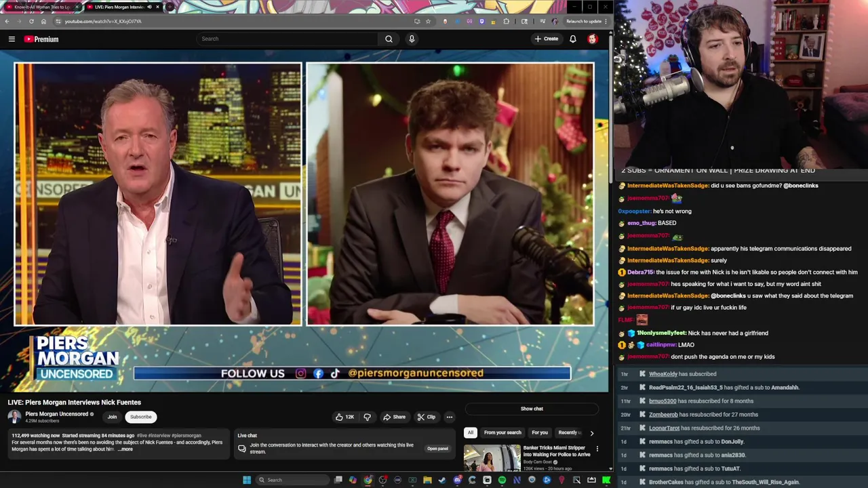868x488 pixels.
Task: Open File Explorer from the taskbar
Action: coord(427,480)
